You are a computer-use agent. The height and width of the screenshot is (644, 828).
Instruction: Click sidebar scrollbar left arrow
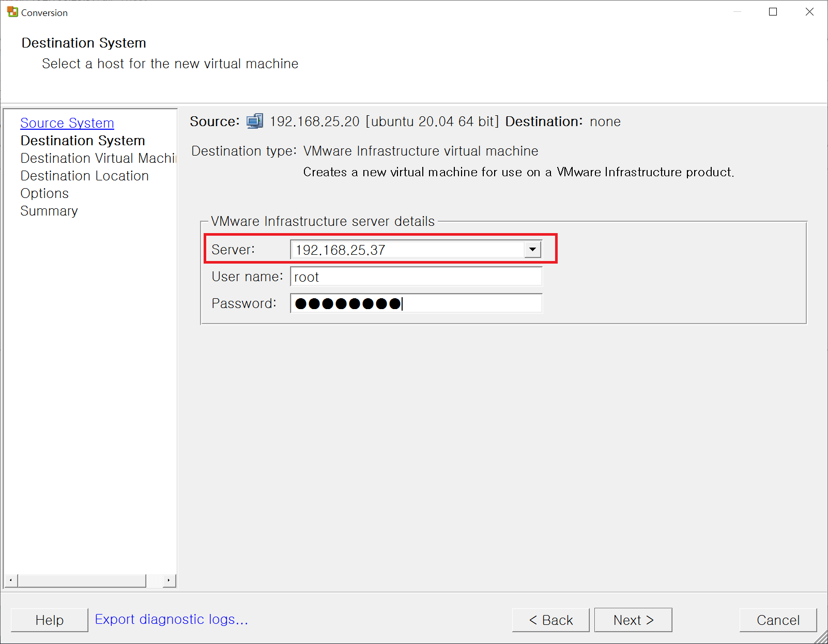click(11, 580)
